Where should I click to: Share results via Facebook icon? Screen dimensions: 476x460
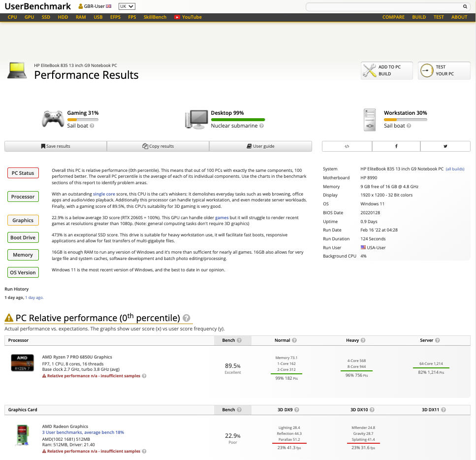[396, 146]
